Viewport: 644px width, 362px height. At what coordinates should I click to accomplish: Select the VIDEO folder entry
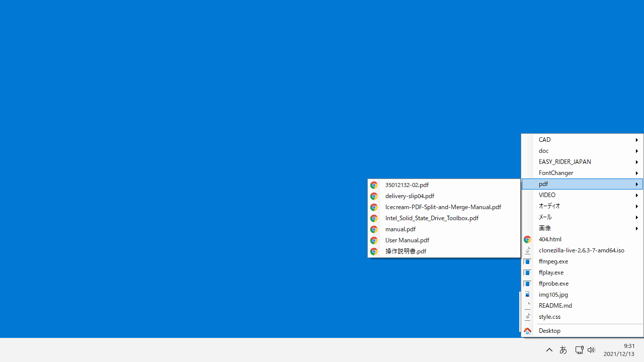click(582, 195)
